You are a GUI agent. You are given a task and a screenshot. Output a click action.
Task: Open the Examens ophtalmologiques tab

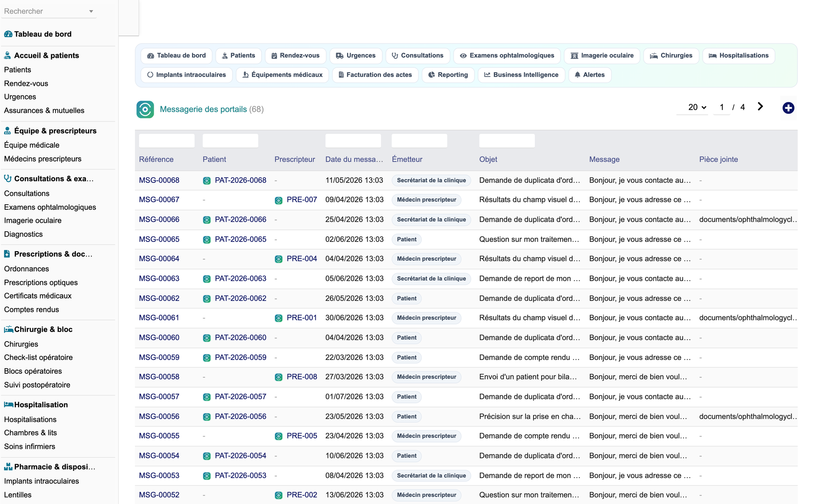[507, 56]
